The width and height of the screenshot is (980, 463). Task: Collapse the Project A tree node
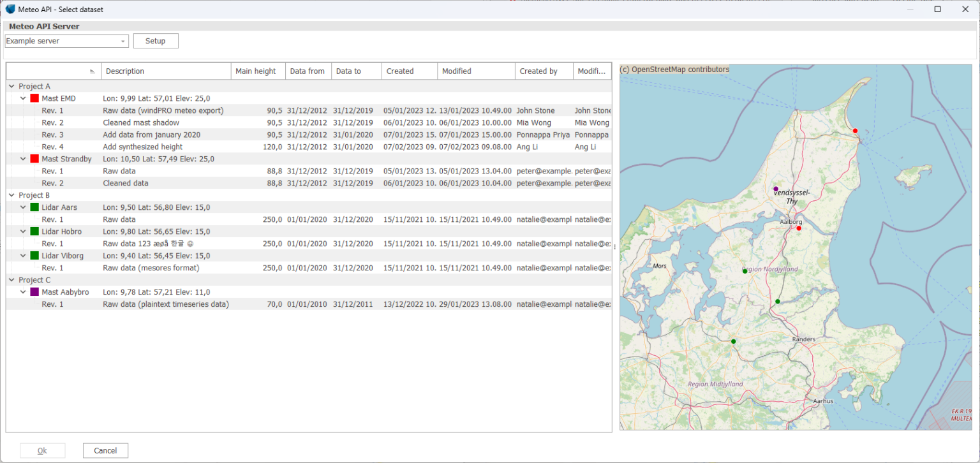pos(11,86)
